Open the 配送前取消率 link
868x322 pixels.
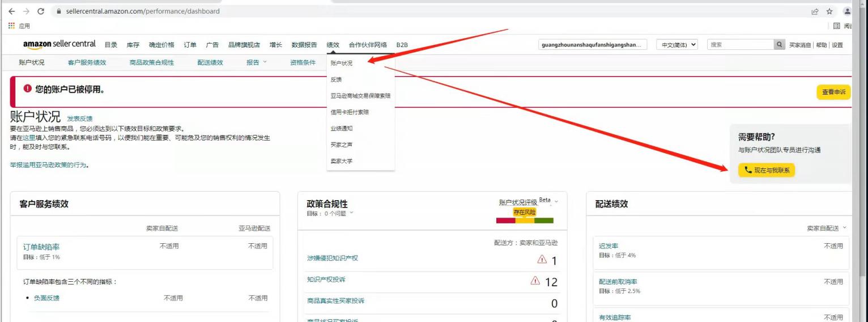coord(618,282)
